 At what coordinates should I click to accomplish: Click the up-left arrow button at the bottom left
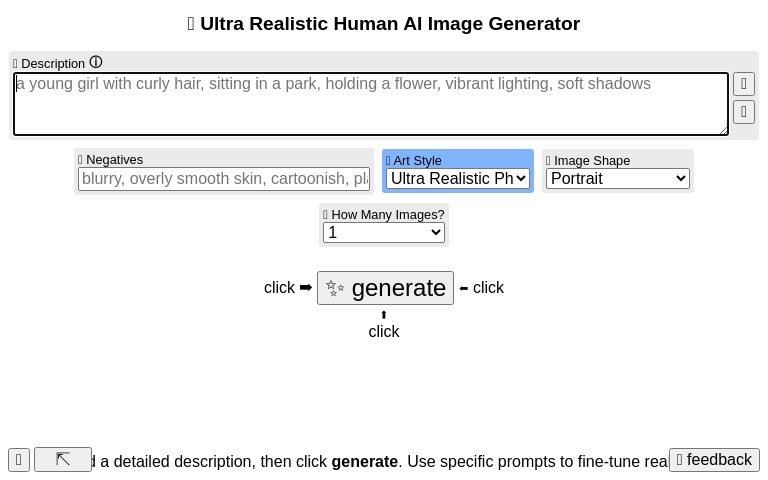point(63,459)
